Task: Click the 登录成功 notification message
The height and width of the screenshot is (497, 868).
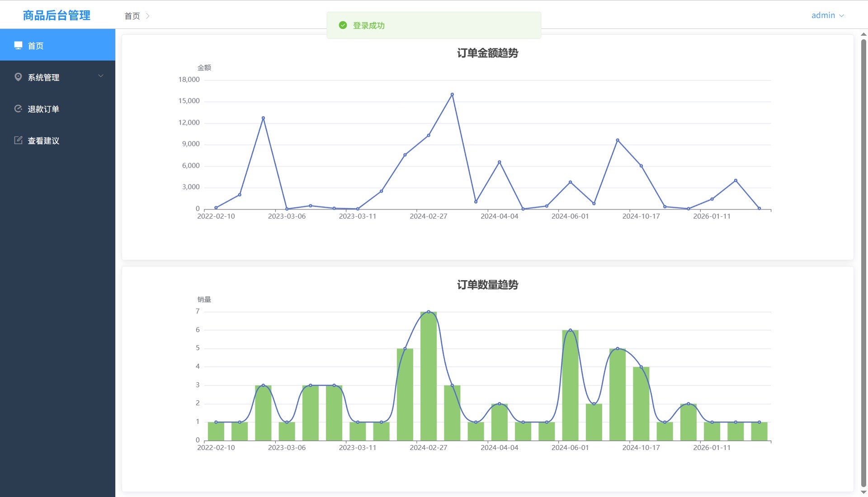Action: click(x=368, y=26)
